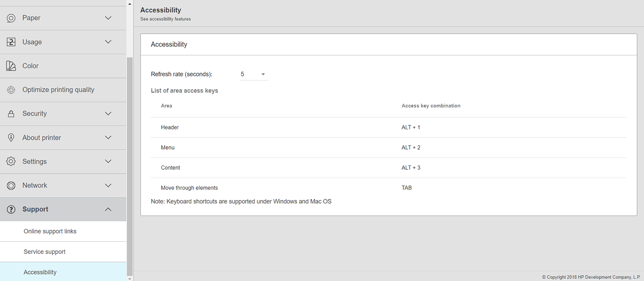Click the sidebar scrollbar down arrow
The image size is (644, 281).
point(130,278)
